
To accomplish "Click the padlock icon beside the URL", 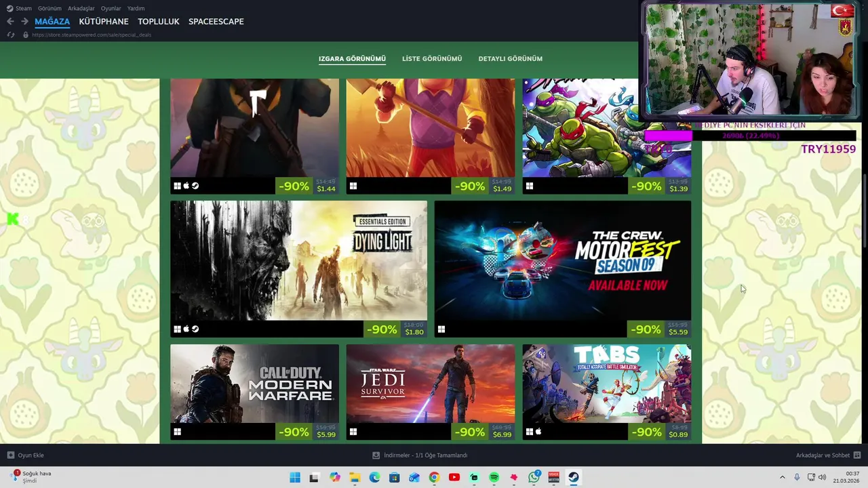I will 26,35.
